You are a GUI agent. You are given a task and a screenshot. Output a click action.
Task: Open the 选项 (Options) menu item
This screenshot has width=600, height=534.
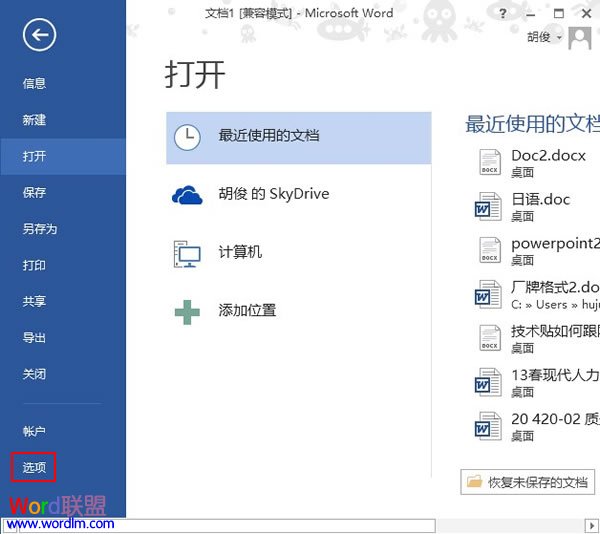[x=35, y=466]
